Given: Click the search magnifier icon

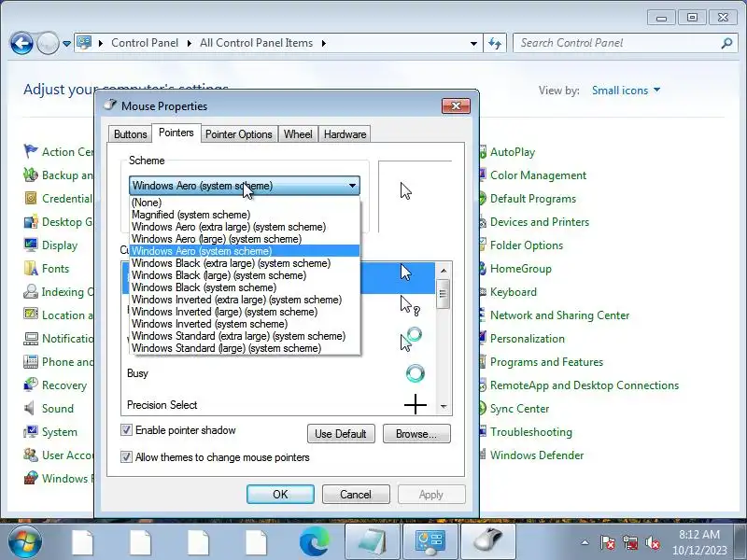Looking at the screenshot, I should coord(726,43).
